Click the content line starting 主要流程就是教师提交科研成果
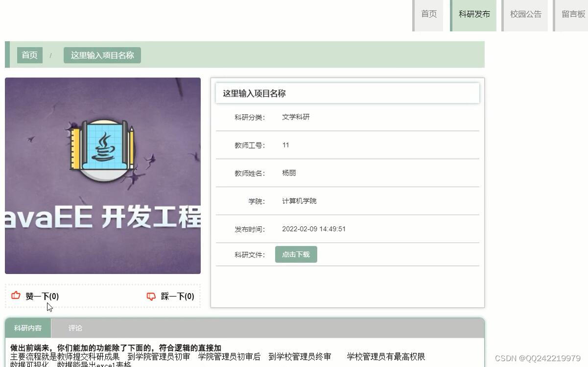Screen dimensions: 588x367 tap(218, 357)
